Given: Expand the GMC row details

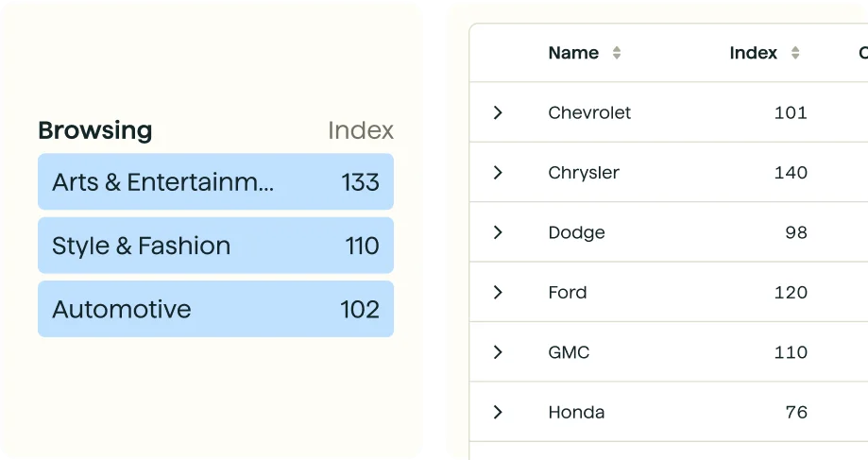Looking at the screenshot, I should (498, 352).
